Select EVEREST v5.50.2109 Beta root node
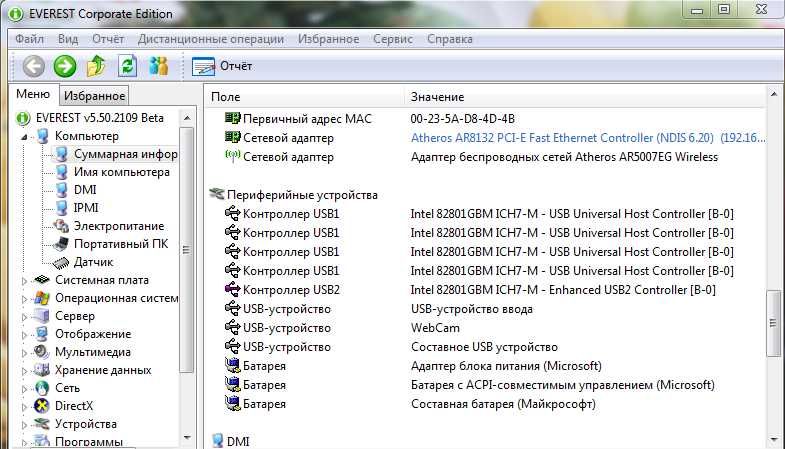The image size is (785, 449). pyautogui.click(x=100, y=118)
